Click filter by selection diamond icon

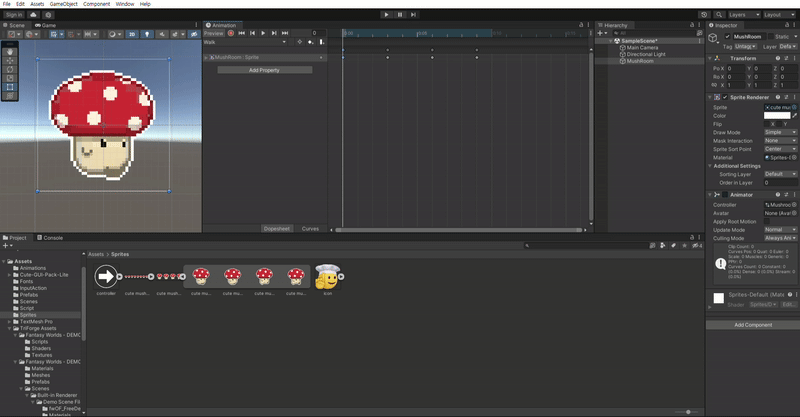pyautogui.click(x=299, y=42)
